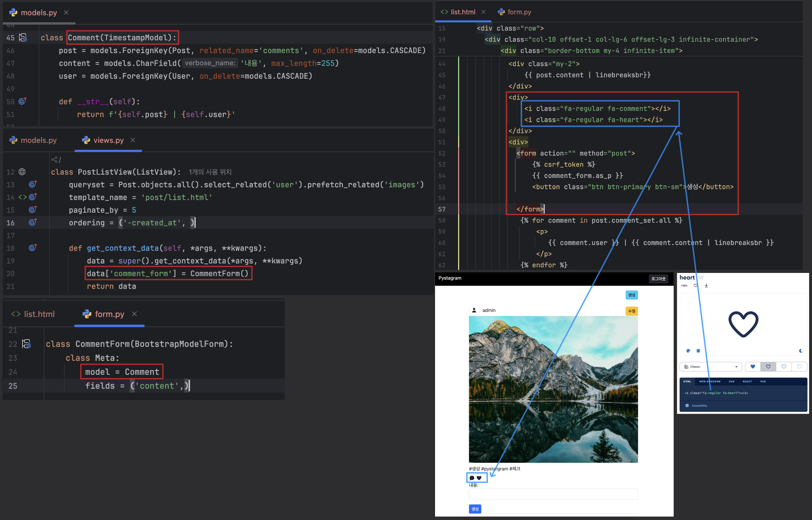
Task: Select the solid heart style option
Action: (753, 367)
